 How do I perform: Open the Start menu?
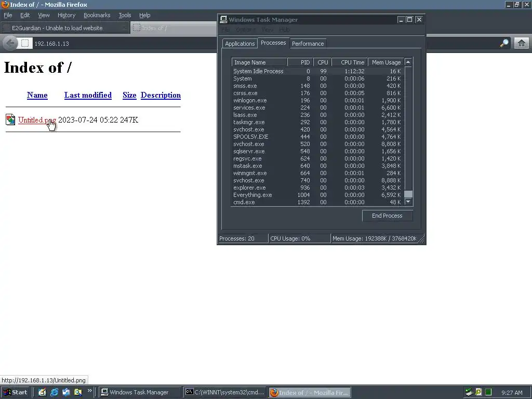tap(16, 392)
